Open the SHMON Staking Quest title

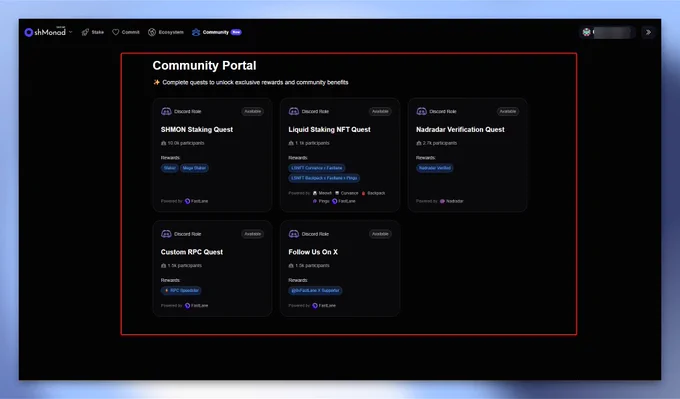click(x=197, y=129)
